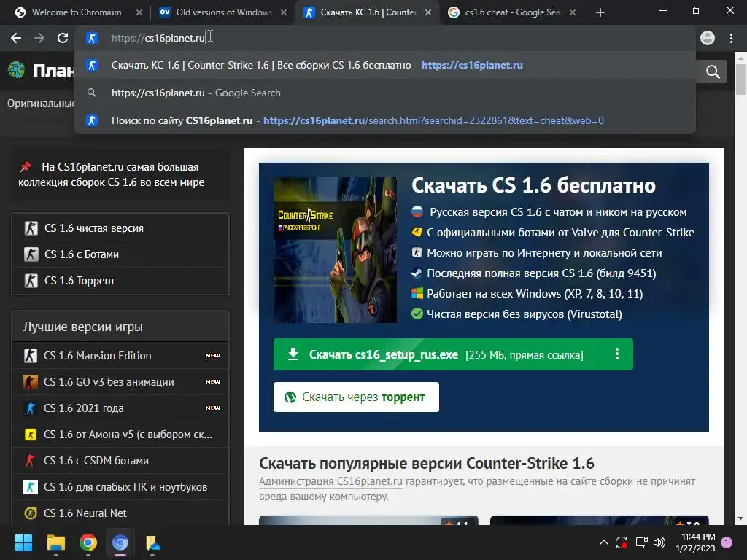747x560 pixels.
Task: Open File Explorer from taskbar
Action: (x=55, y=542)
